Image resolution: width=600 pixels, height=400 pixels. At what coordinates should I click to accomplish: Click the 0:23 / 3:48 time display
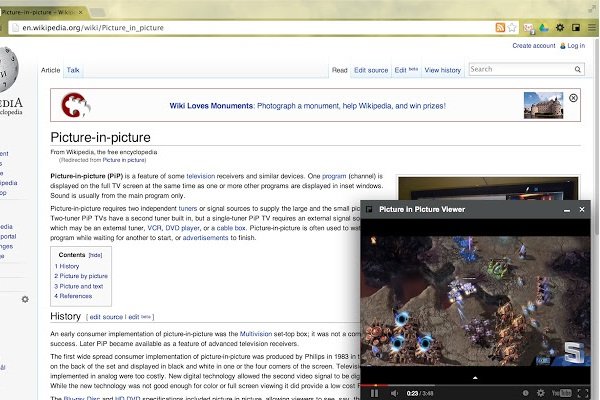[x=420, y=393]
